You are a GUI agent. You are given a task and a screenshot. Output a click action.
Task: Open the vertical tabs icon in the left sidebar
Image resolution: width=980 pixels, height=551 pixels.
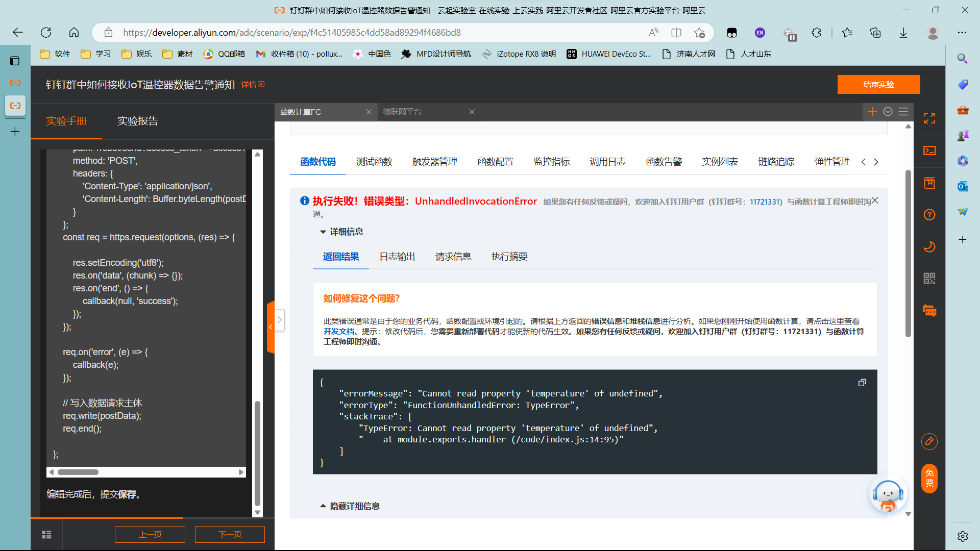click(15, 61)
